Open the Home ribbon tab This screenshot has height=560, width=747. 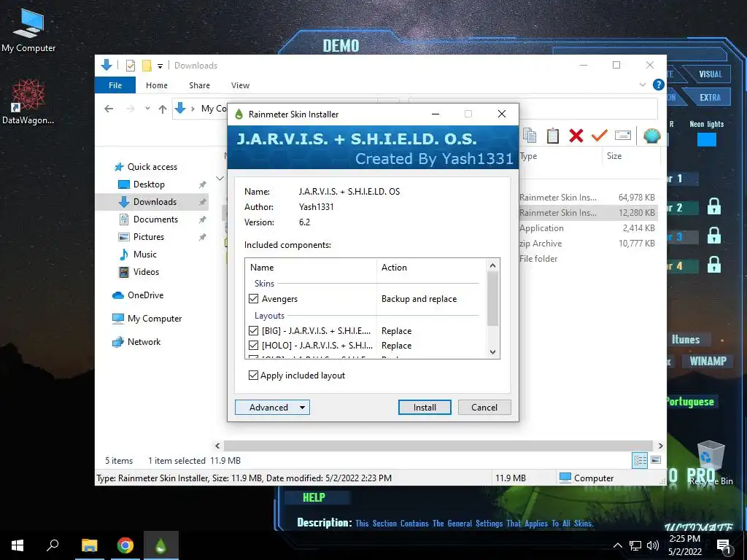(x=157, y=85)
